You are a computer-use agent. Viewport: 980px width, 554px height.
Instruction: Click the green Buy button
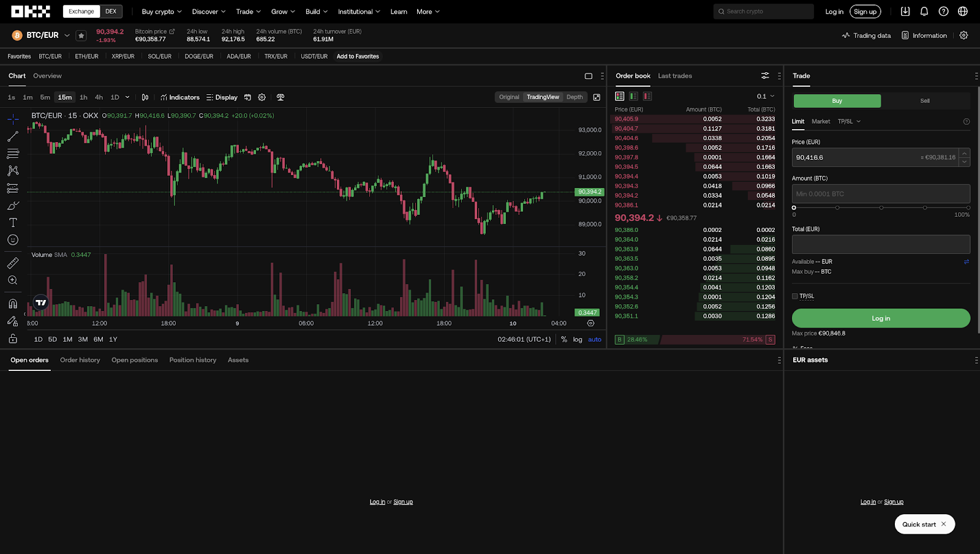837,100
